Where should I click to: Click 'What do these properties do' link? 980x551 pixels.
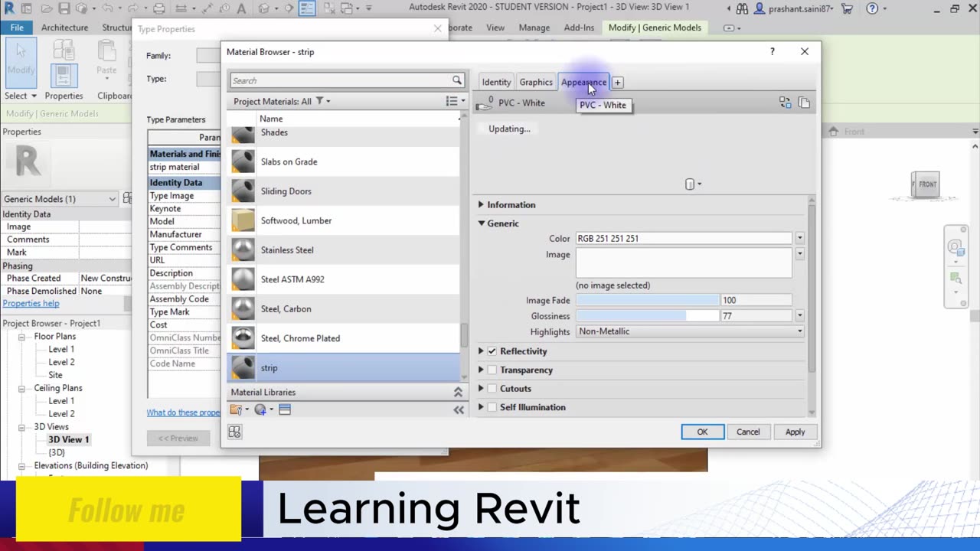(184, 412)
